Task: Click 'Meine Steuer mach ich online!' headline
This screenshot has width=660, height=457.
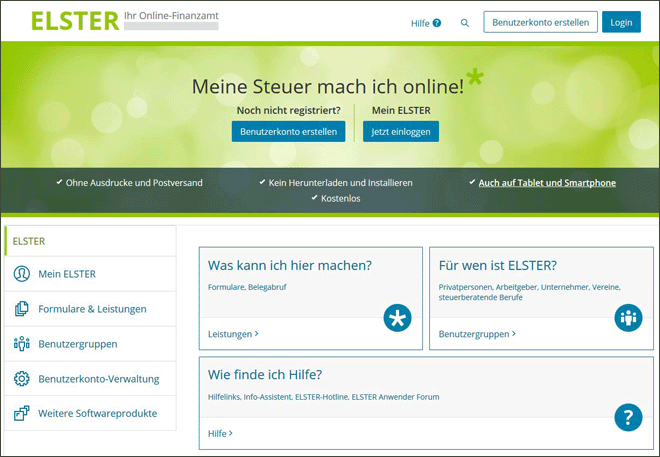Action: (328, 86)
